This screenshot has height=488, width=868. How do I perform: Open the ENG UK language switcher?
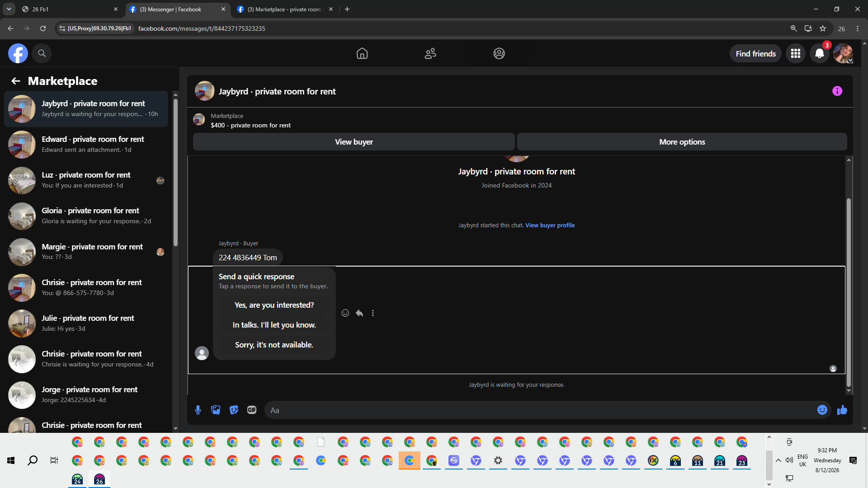[x=802, y=460]
